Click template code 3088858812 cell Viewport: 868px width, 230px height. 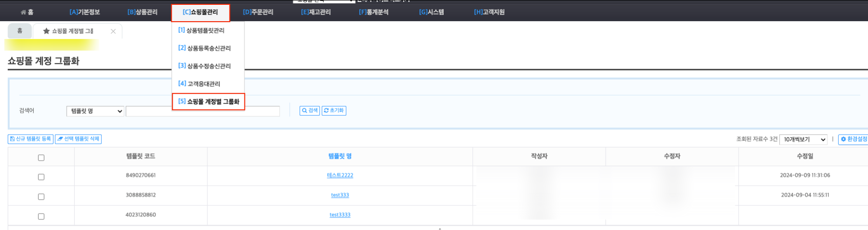tap(141, 195)
